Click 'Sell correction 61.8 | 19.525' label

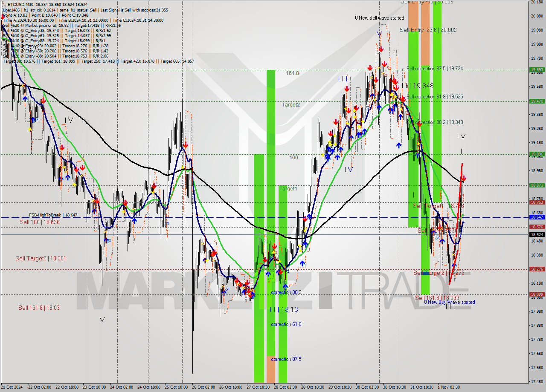[435, 97]
